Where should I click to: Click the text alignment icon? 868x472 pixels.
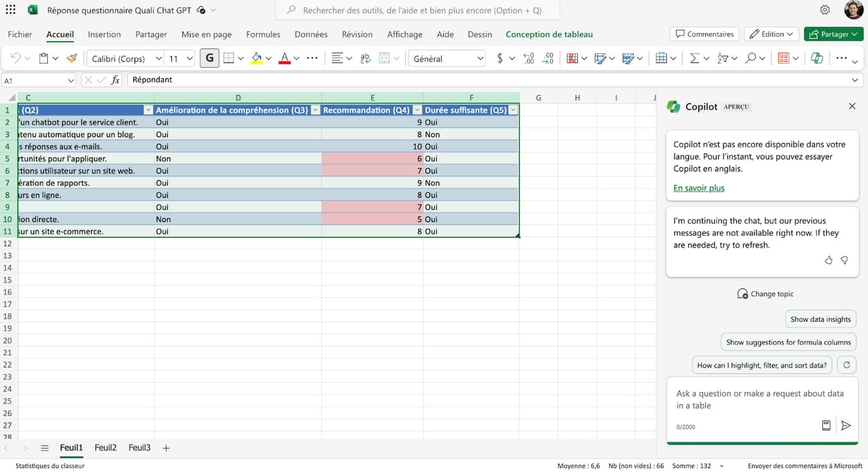(337, 58)
